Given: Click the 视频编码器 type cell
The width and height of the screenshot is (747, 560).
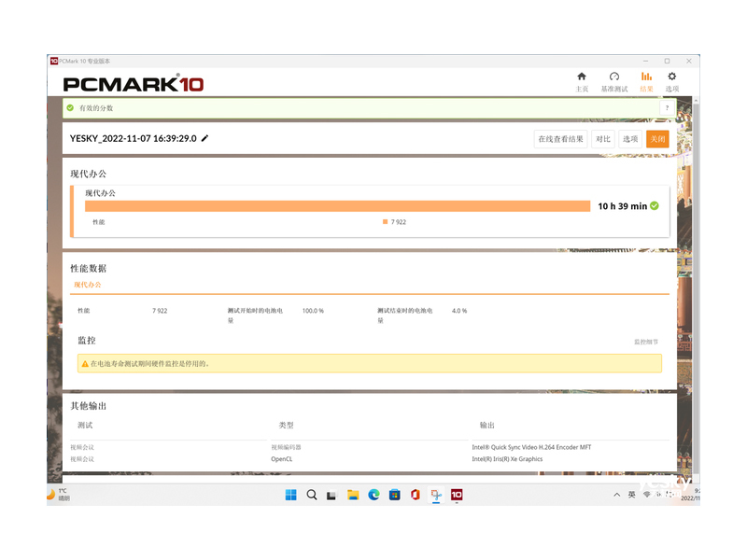Looking at the screenshot, I should 286,447.
